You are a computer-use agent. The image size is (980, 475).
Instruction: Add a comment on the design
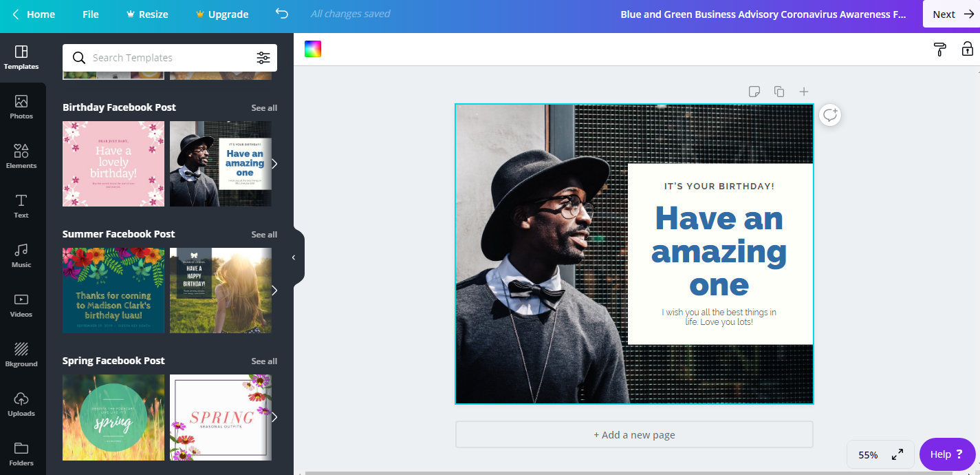[830, 115]
